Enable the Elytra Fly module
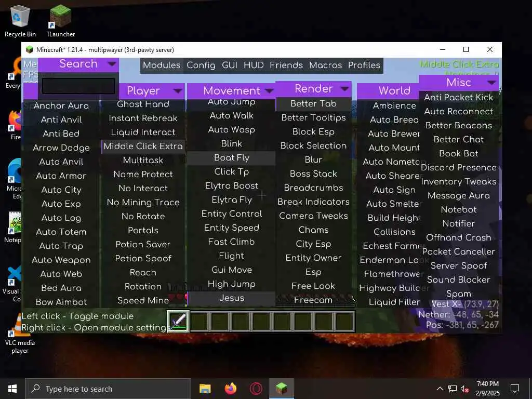Screen dimensions: 532x399 pos(231,200)
